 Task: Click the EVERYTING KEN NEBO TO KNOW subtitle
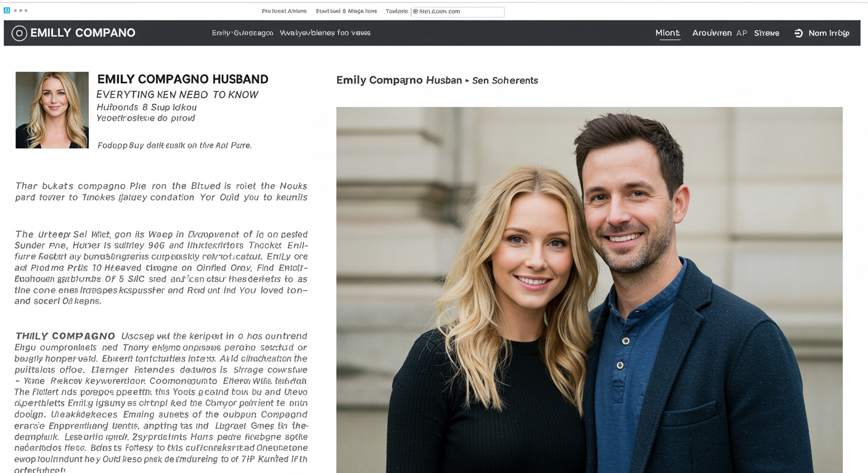point(178,95)
